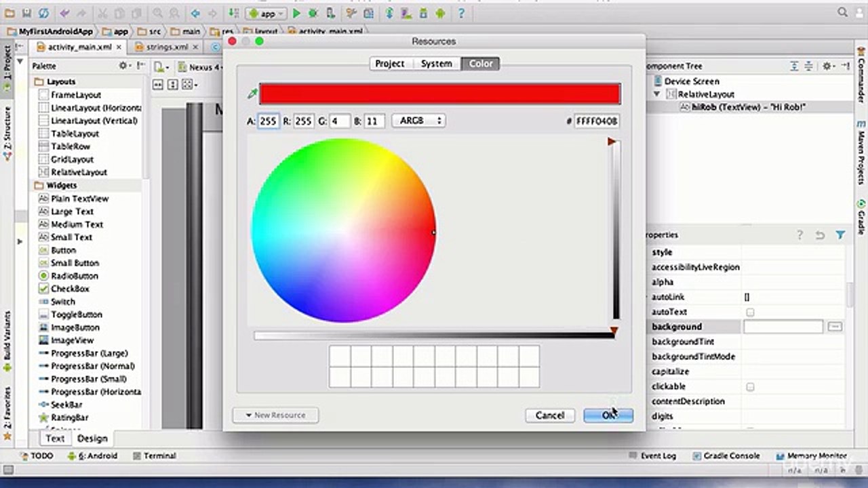This screenshot has height=488, width=868.
Task: Click the Properties restore default icon
Action: click(x=820, y=235)
